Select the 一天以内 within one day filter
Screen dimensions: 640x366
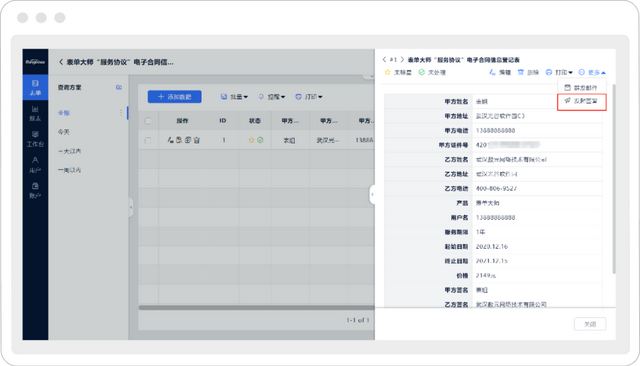[x=69, y=151]
